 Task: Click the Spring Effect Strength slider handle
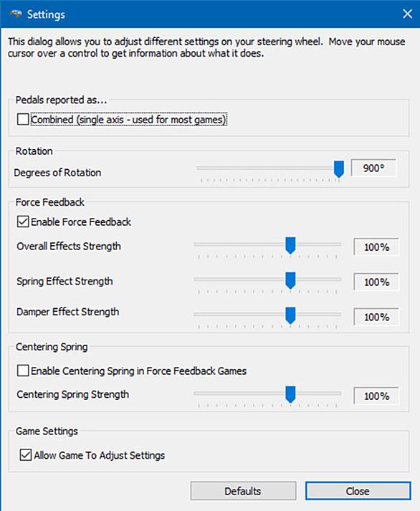[290, 281]
